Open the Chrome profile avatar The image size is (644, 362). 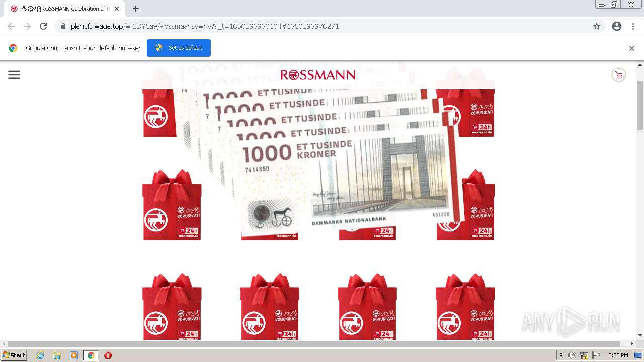click(617, 26)
